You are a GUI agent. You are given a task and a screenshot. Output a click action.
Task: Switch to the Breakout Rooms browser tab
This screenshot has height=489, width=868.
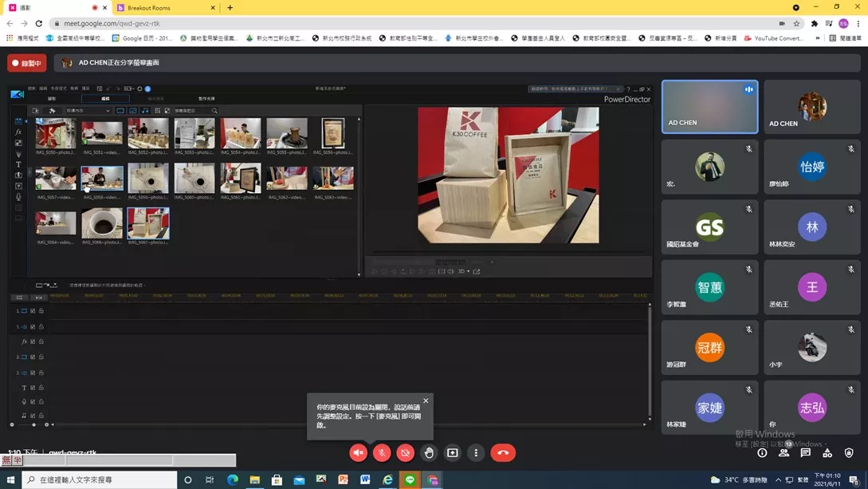click(164, 8)
